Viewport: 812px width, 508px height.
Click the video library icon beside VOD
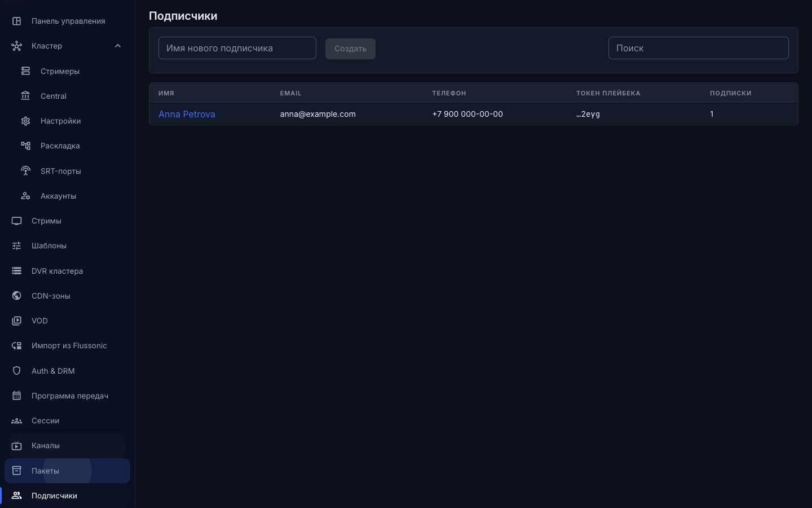click(x=17, y=321)
